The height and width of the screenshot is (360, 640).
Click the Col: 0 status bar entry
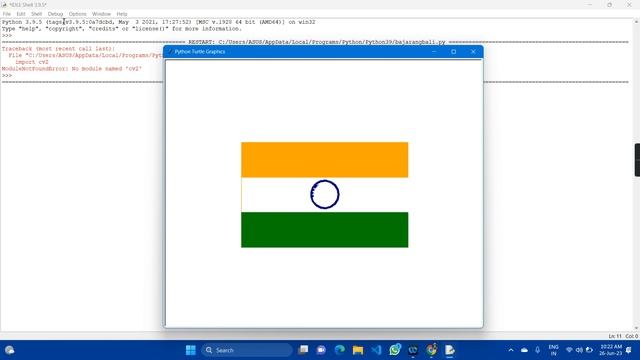[632, 336]
